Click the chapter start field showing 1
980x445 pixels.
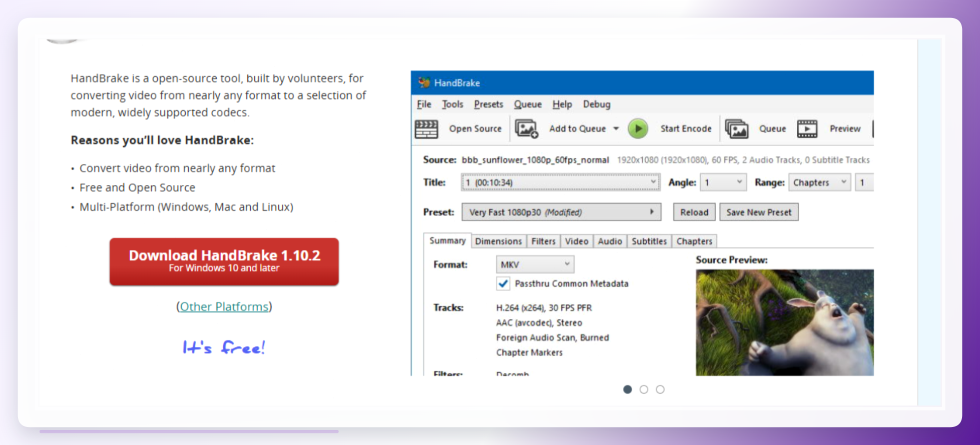pyautogui.click(x=864, y=182)
